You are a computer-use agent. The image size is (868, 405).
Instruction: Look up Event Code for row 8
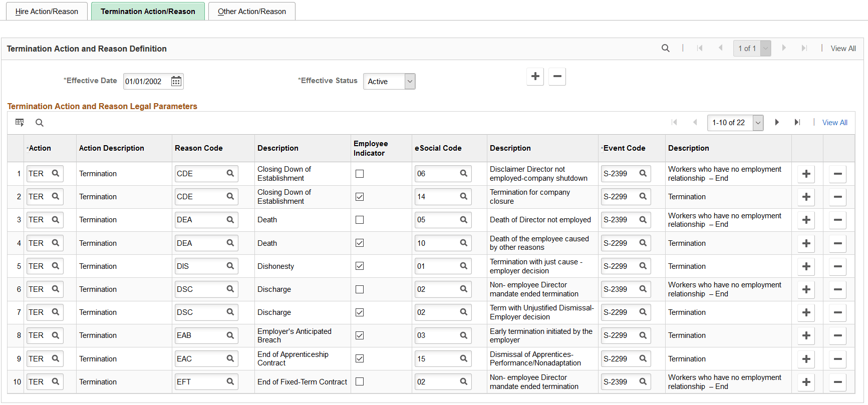coord(643,335)
